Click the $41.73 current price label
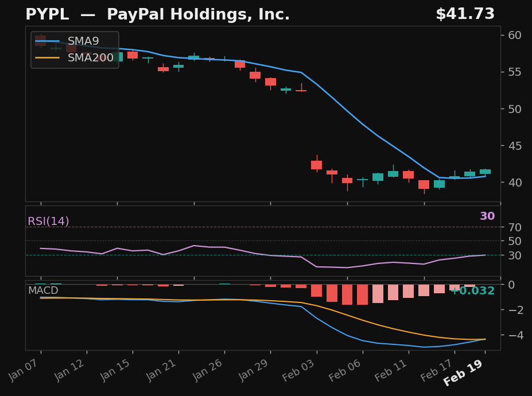 (x=465, y=14)
